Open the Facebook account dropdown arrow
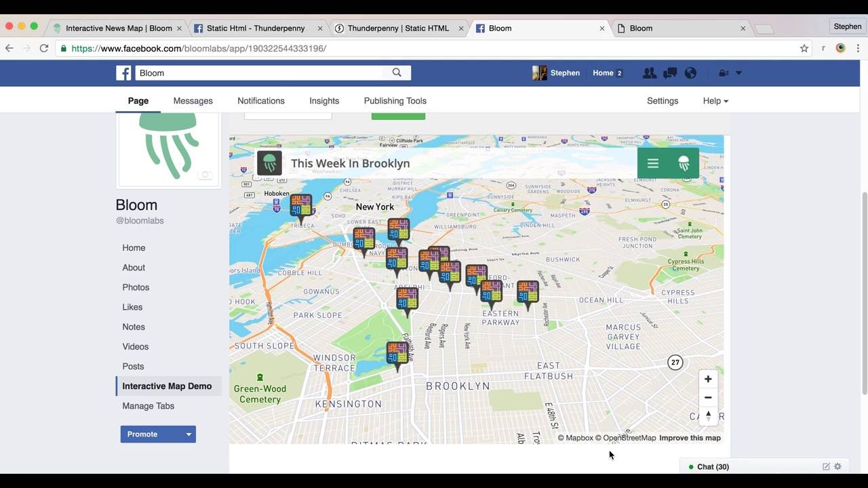Screen dimensions: 868x488 click(x=738, y=73)
